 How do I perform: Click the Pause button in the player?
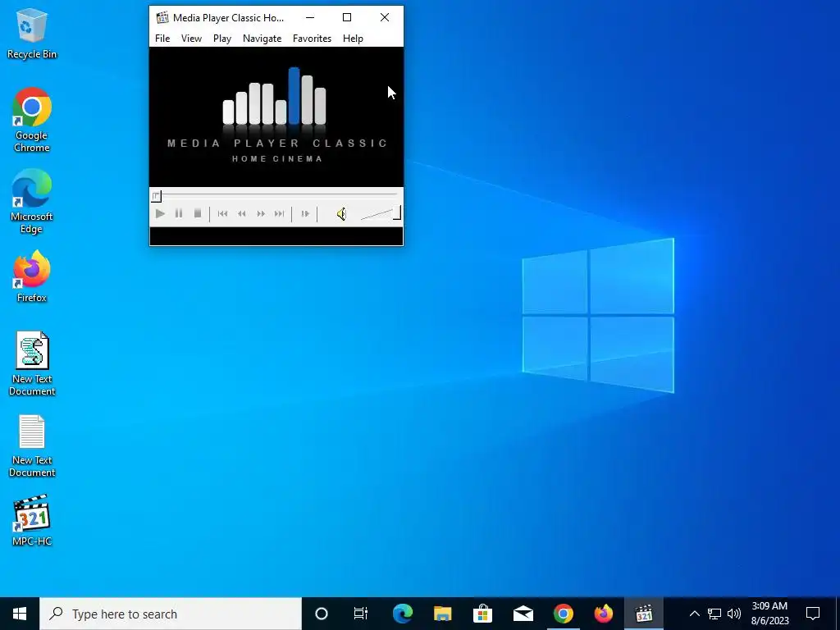tap(179, 214)
